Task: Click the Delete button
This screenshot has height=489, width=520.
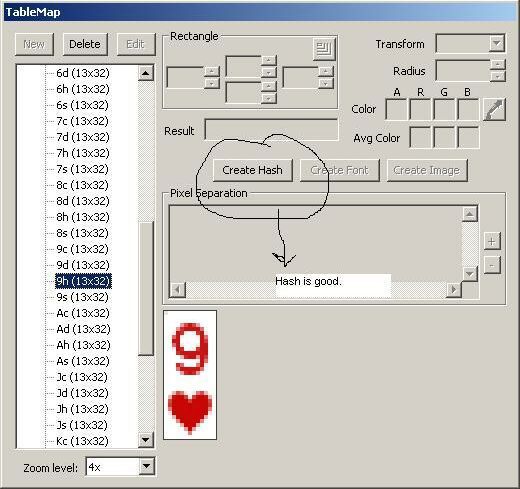Action: click(x=85, y=44)
